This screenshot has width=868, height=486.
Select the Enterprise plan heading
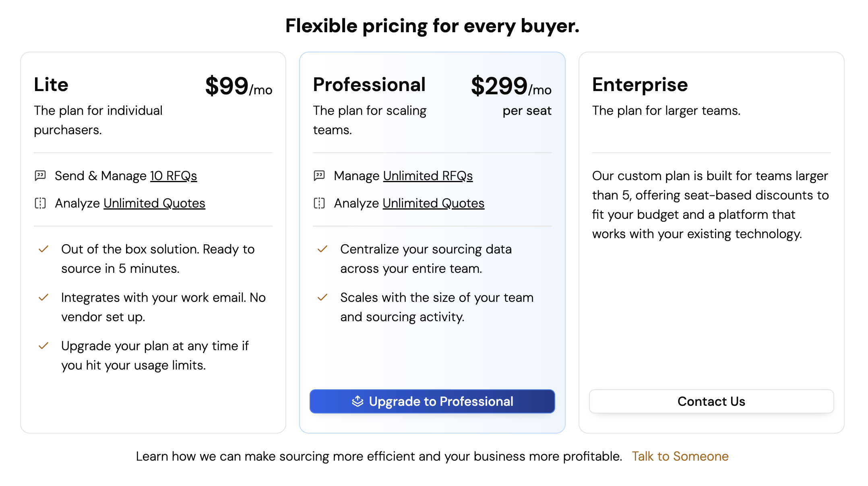(640, 85)
